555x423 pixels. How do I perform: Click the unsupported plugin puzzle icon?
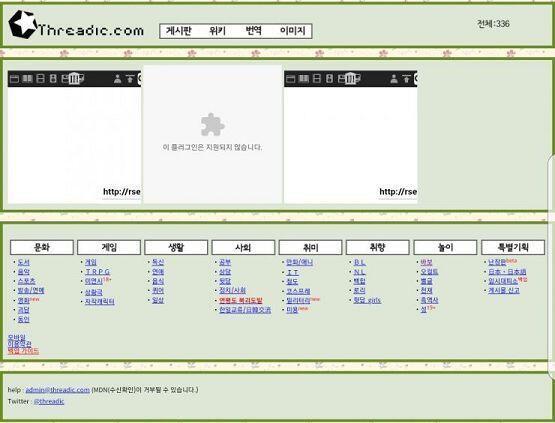pyautogui.click(x=212, y=125)
